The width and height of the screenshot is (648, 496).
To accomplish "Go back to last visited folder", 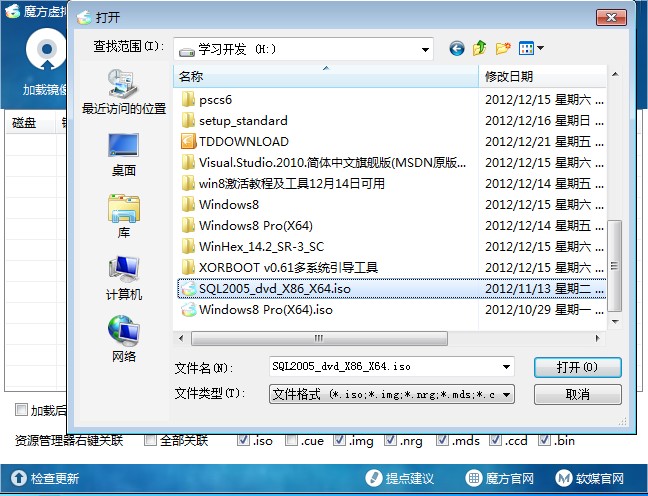I will 457,49.
